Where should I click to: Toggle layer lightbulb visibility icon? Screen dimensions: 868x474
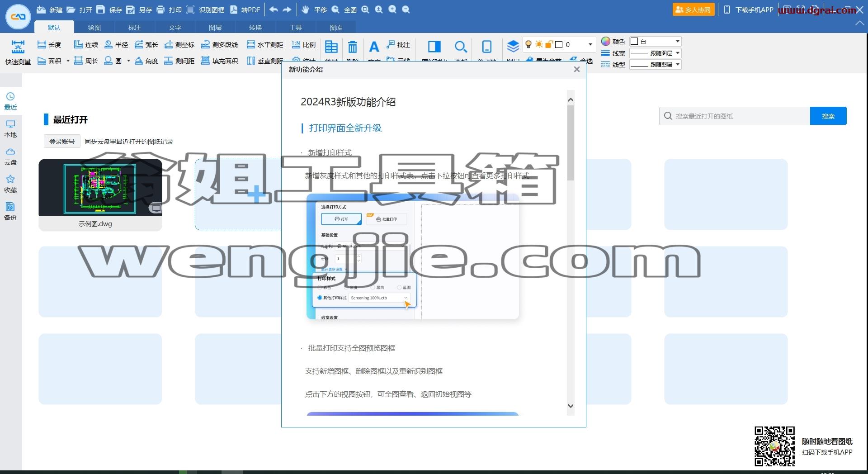tap(528, 44)
